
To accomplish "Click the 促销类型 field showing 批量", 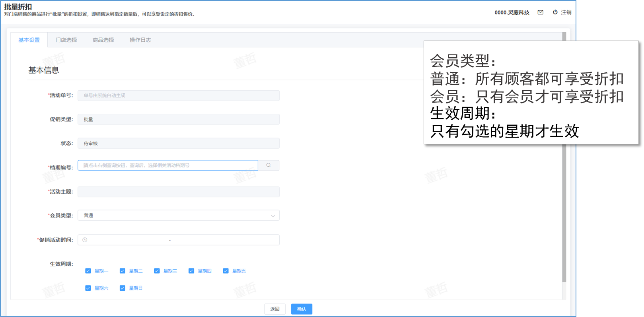I will 179,119.
